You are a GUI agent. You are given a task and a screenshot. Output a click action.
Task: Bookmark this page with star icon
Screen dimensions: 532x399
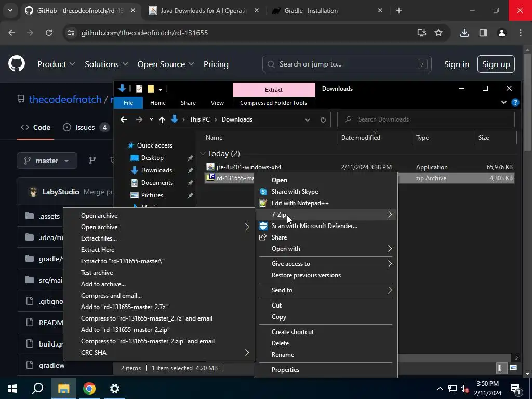pos(438,33)
